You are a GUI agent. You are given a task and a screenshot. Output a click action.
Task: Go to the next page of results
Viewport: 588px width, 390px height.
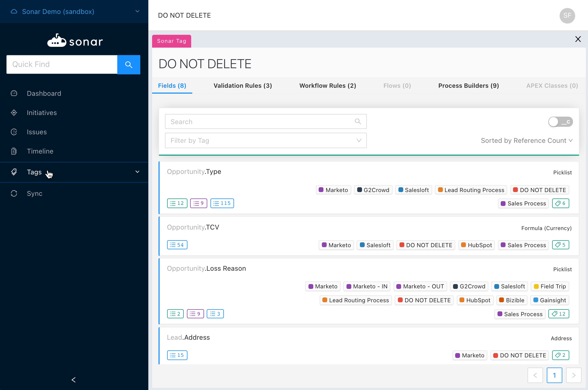coord(574,375)
